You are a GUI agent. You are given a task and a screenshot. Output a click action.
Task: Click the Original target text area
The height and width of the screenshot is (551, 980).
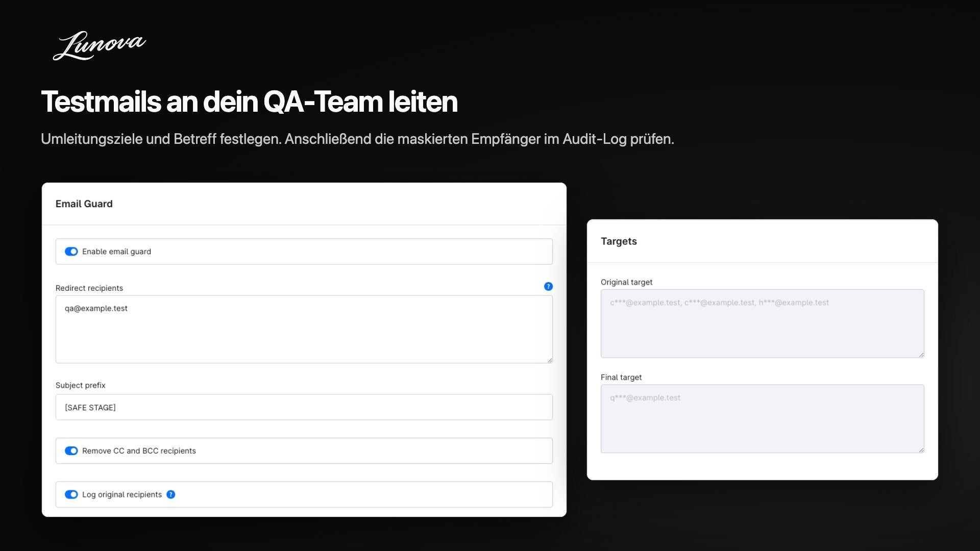point(762,323)
